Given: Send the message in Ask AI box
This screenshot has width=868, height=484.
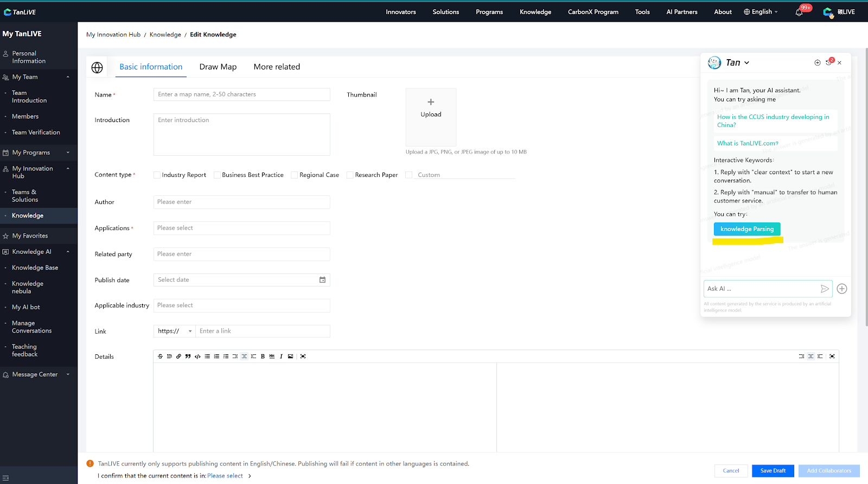Looking at the screenshot, I should pos(824,289).
